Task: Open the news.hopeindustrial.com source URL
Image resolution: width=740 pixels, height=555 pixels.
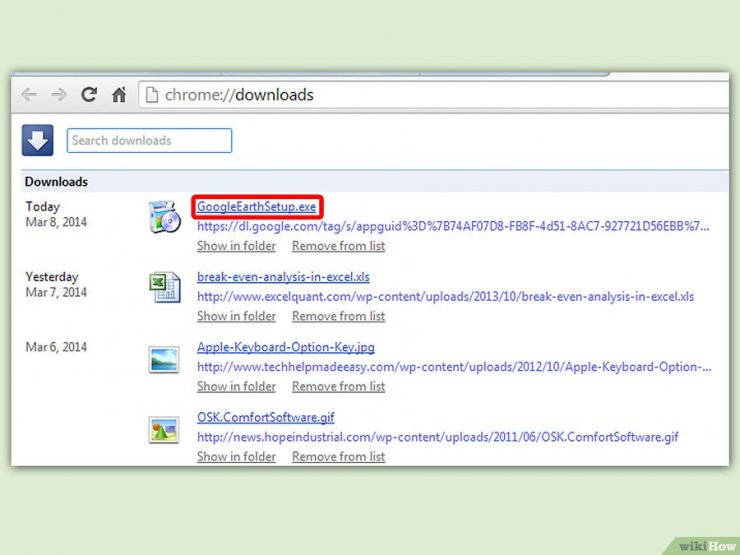Action: (437, 437)
